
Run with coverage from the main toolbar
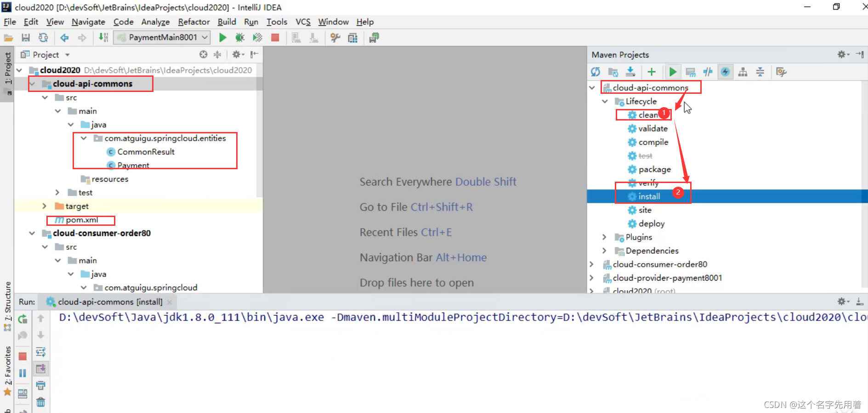[257, 38]
